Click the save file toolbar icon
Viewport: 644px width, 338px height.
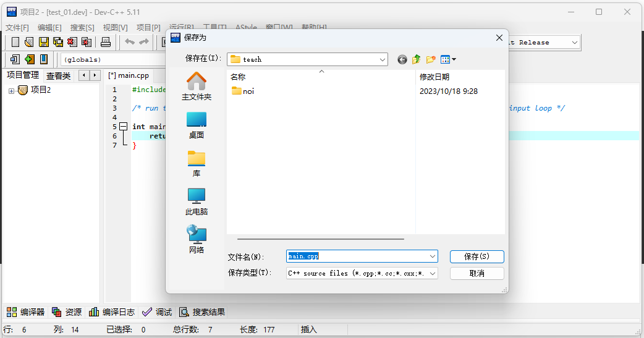point(44,42)
